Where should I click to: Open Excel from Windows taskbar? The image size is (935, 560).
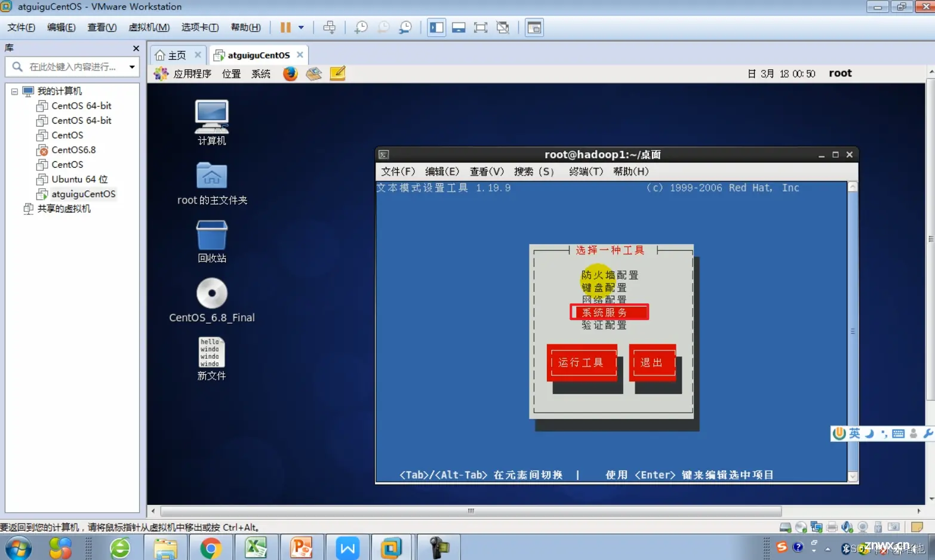tap(256, 548)
